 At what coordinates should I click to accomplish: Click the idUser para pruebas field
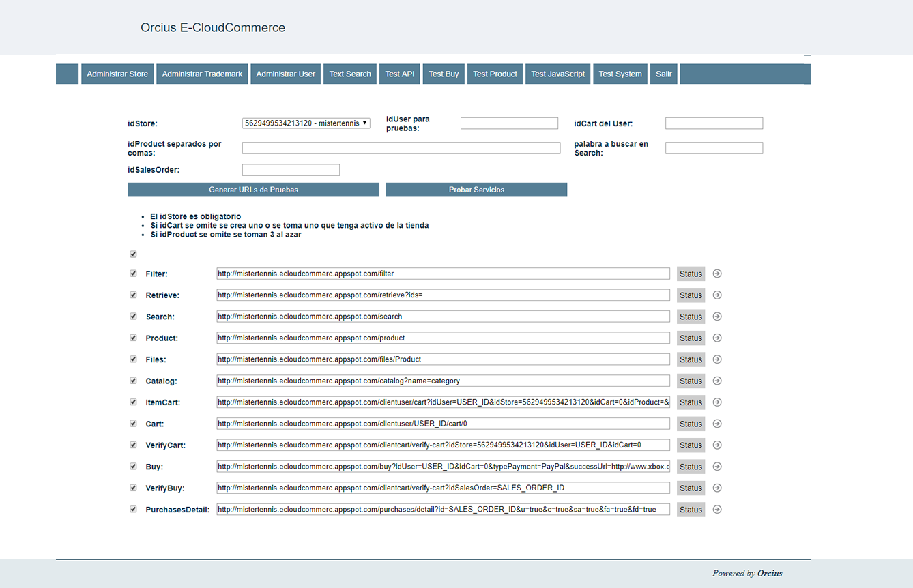[509, 123]
